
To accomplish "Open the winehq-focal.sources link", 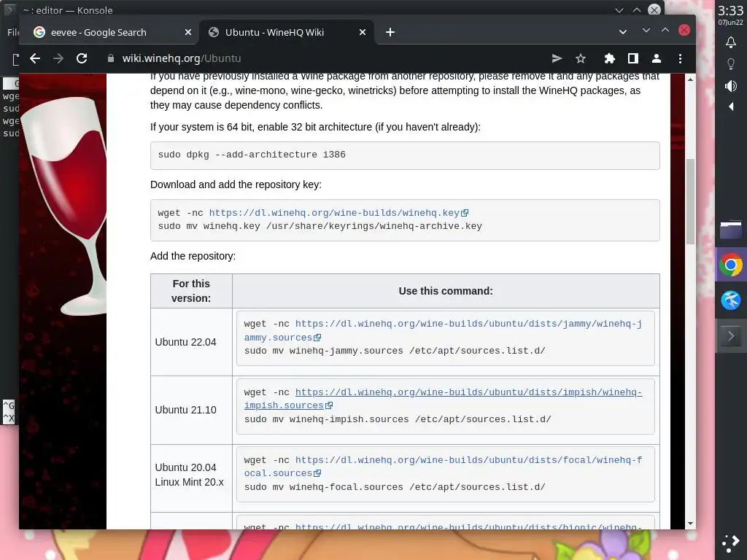I will (x=443, y=467).
